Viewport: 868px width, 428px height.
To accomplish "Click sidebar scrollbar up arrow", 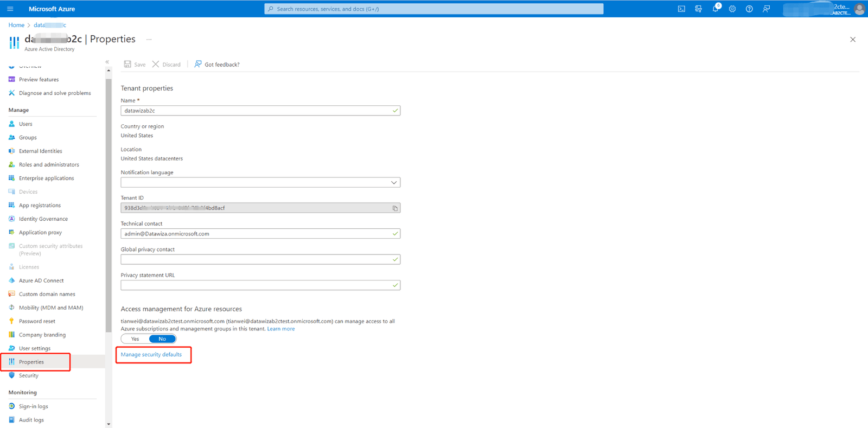I will pos(108,71).
